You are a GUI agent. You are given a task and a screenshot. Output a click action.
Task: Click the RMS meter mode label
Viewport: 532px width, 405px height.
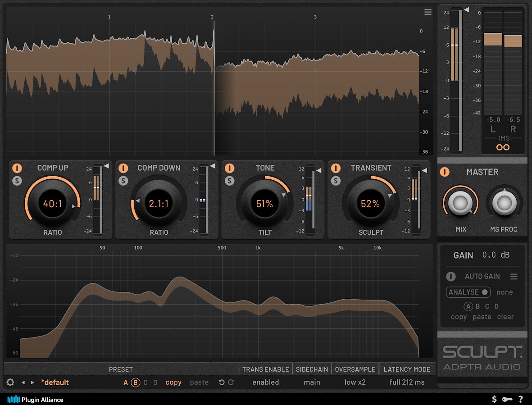point(503,138)
